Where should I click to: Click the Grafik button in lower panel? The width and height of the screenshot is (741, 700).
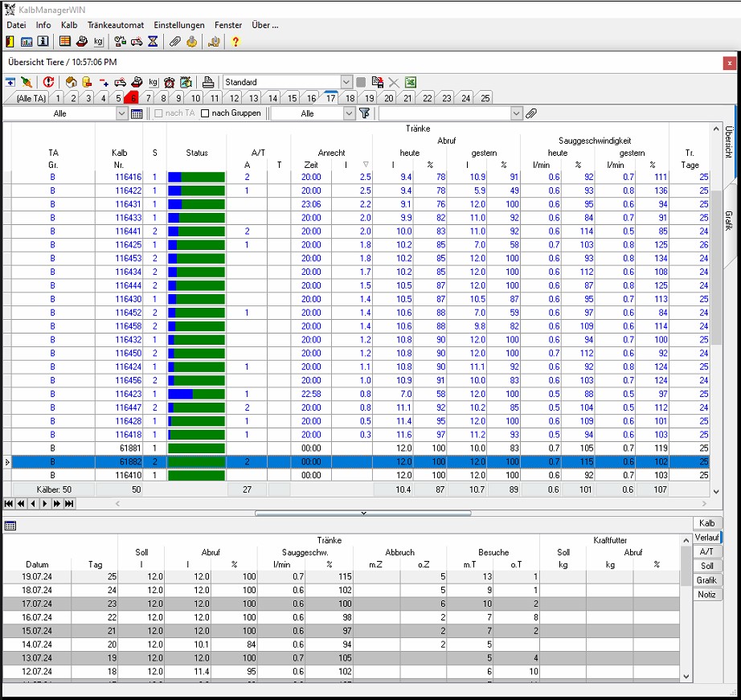706,580
